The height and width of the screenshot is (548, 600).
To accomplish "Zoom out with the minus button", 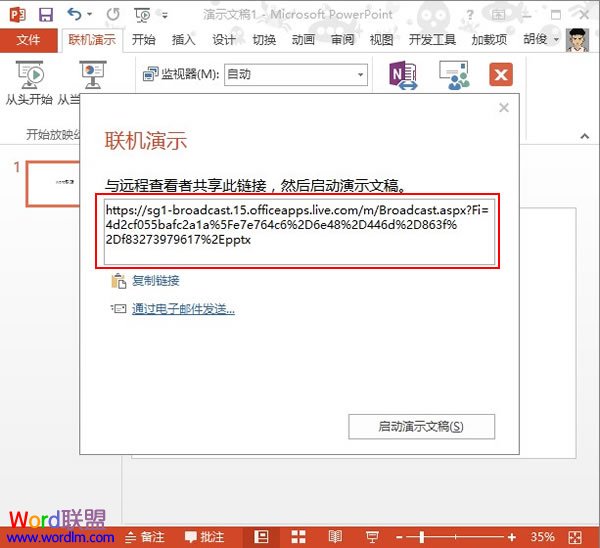I will pos(399,537).
